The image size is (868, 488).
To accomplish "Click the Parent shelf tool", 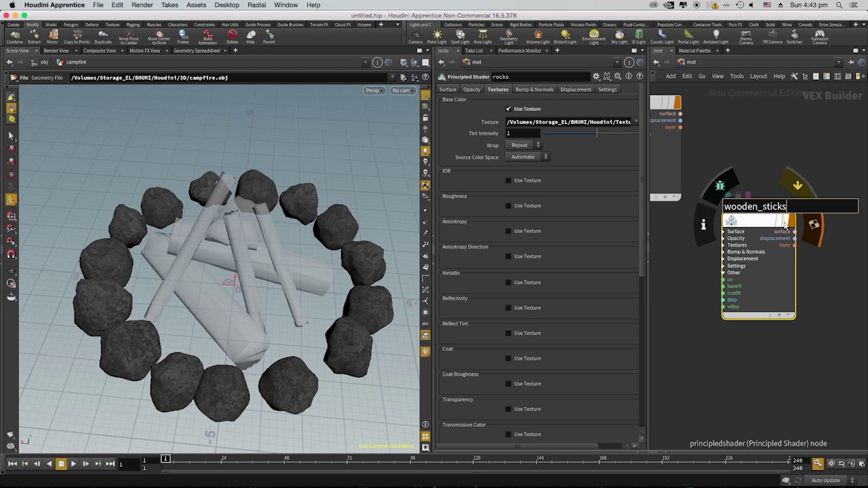I will click(x=269, y=37).
